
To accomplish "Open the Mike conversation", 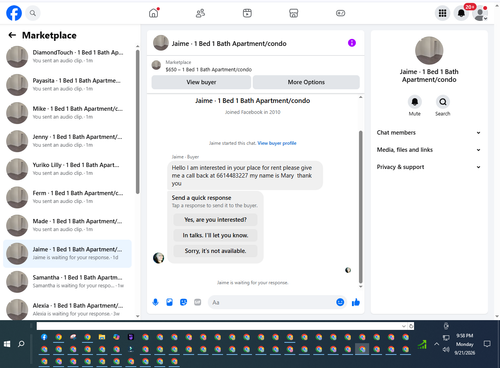I will coord(68,113).
